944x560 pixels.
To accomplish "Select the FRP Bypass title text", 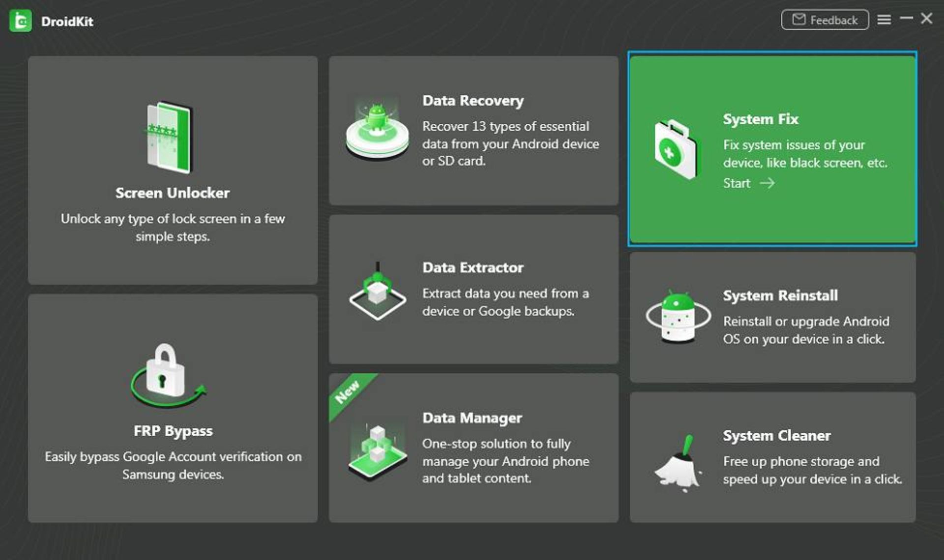I will pos(173,431).
